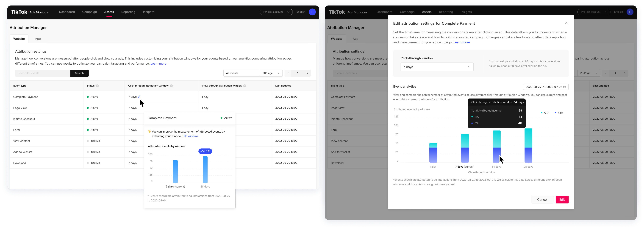Open calendar icon in Event analytics date range
The width and height of the screenshot is (644, 229).
pos(564,87)
